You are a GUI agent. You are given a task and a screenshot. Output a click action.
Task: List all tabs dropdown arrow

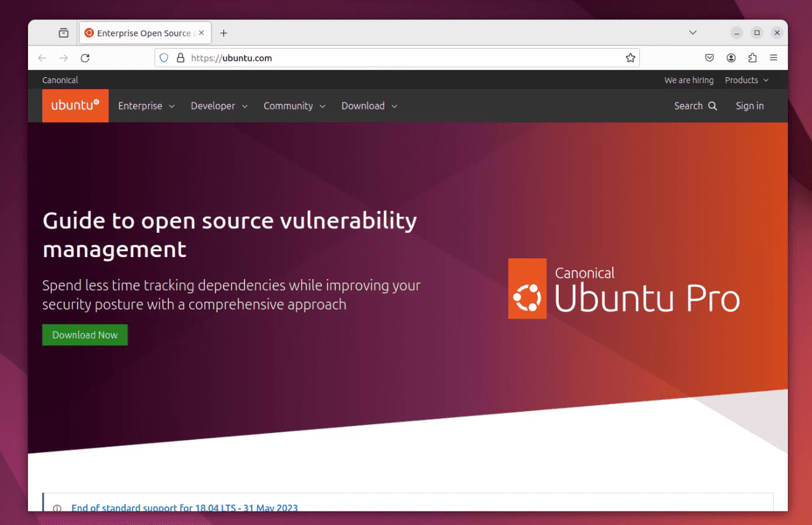tap(693, 32)
